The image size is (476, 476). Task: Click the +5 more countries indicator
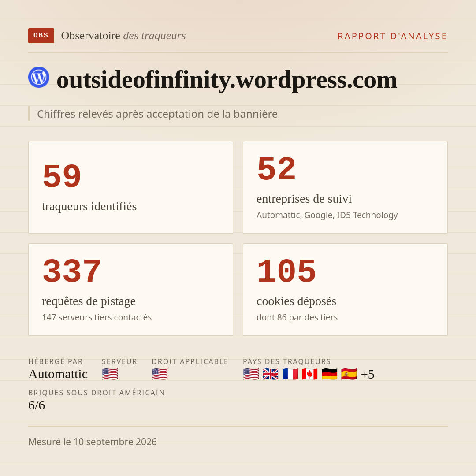(x=367, y=374)
